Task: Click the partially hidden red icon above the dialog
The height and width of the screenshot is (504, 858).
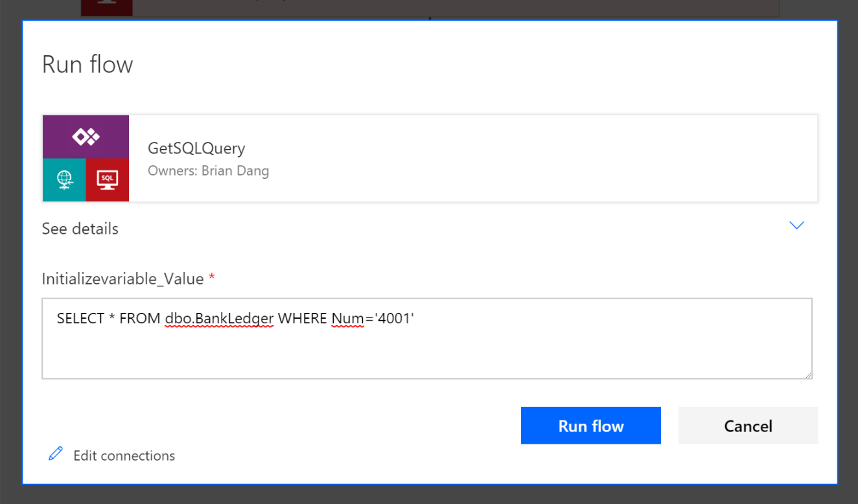Action: (106, 8)
